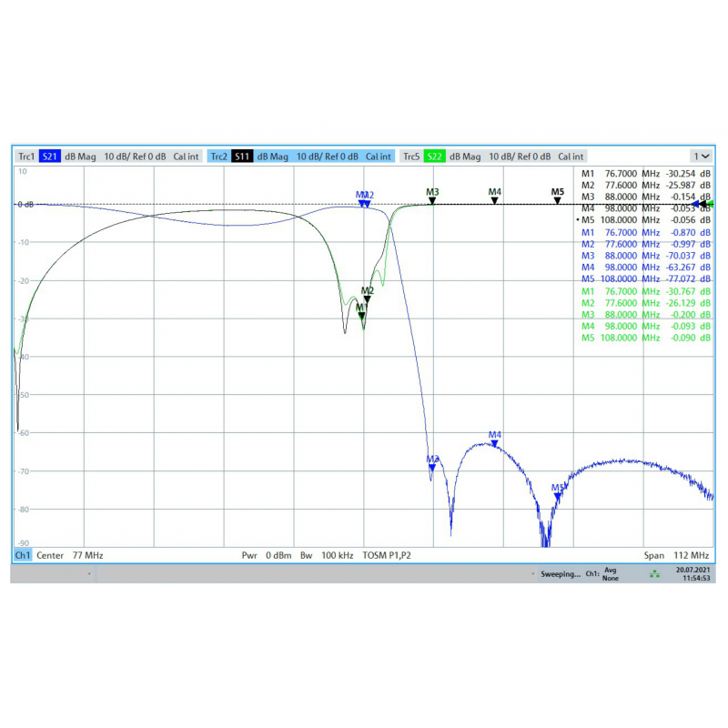Viewport: 728px width, 728px height.
Task: Select the black M4 marker triangle at 0 dB
Action: [494, 201]
